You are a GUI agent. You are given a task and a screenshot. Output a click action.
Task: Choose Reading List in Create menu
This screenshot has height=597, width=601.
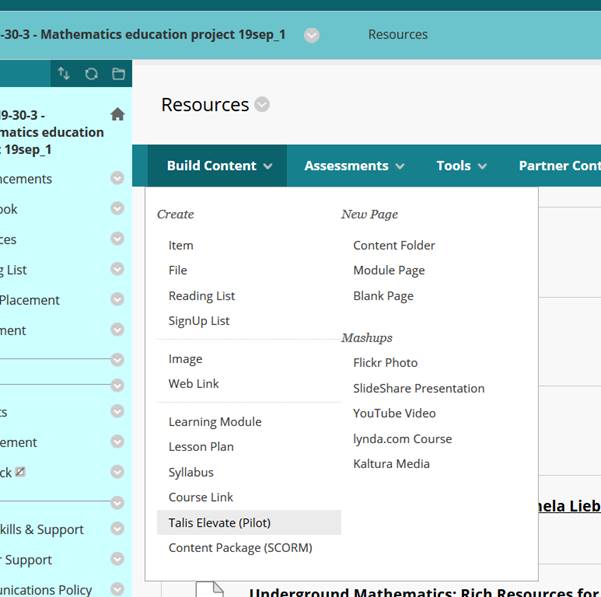202,296
